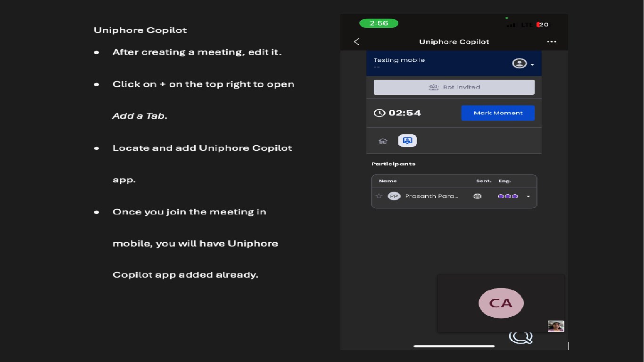
Task: Click the CA caller avatar tile
Action: [x=501, y=303]
